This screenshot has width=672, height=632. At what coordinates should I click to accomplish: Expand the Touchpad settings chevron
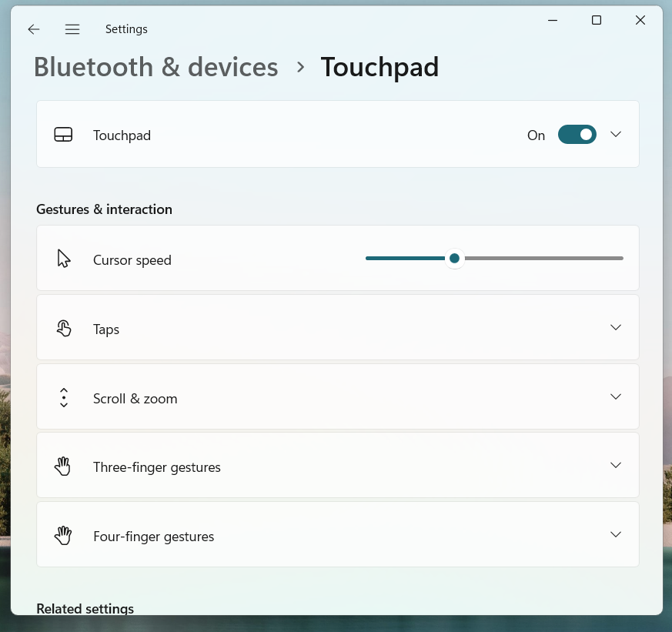[x=615, y=134]
